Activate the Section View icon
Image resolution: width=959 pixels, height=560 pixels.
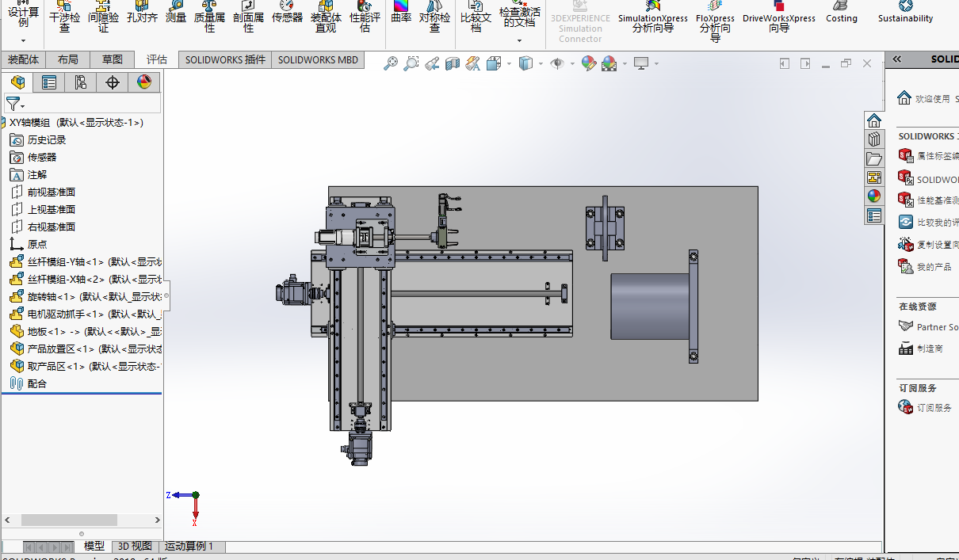[x=453, y=63]
